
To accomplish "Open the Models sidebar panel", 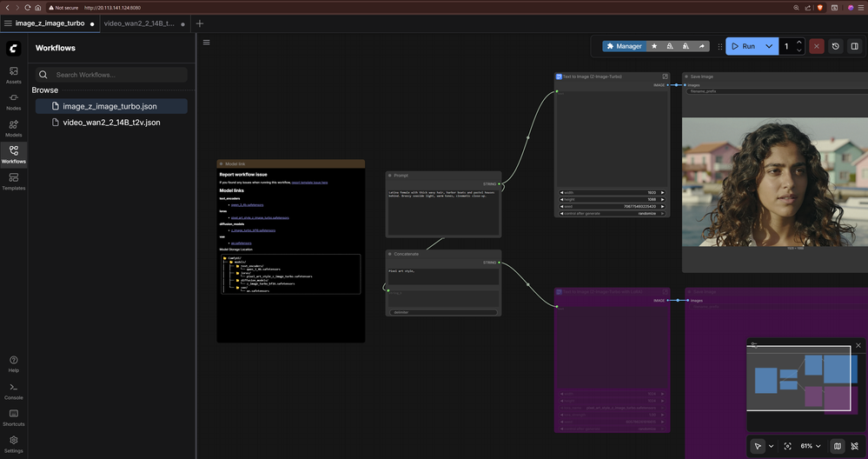I will (x=13, y=129).
